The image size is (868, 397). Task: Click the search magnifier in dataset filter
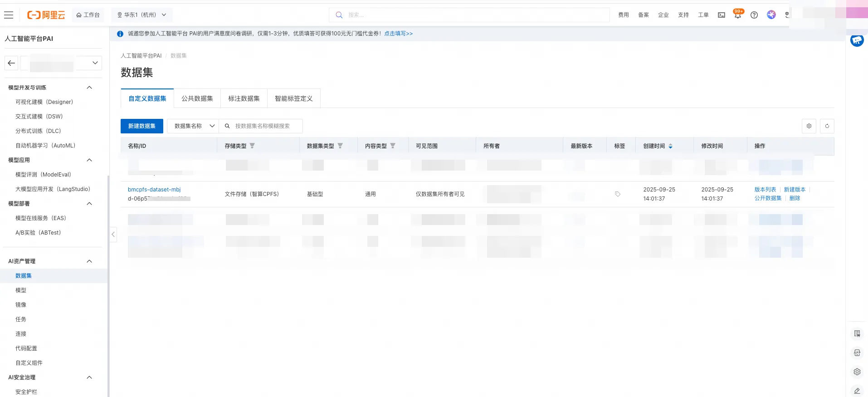[x=227, y=126]
